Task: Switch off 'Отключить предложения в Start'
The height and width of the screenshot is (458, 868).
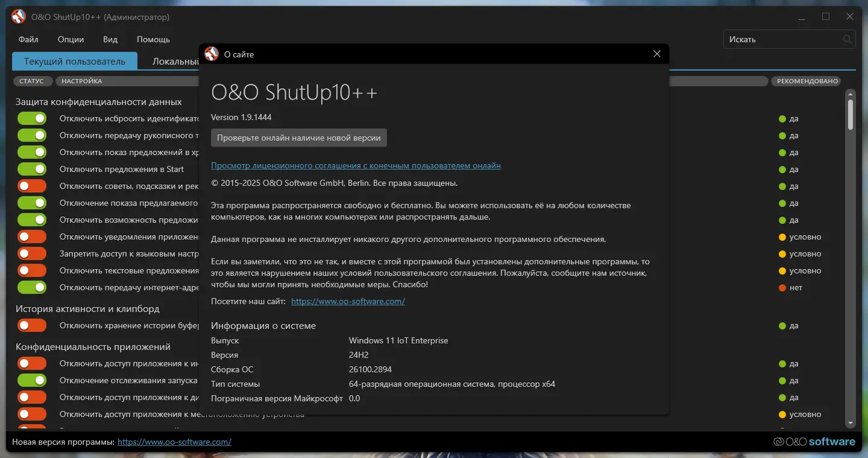Action: [32, 170]
